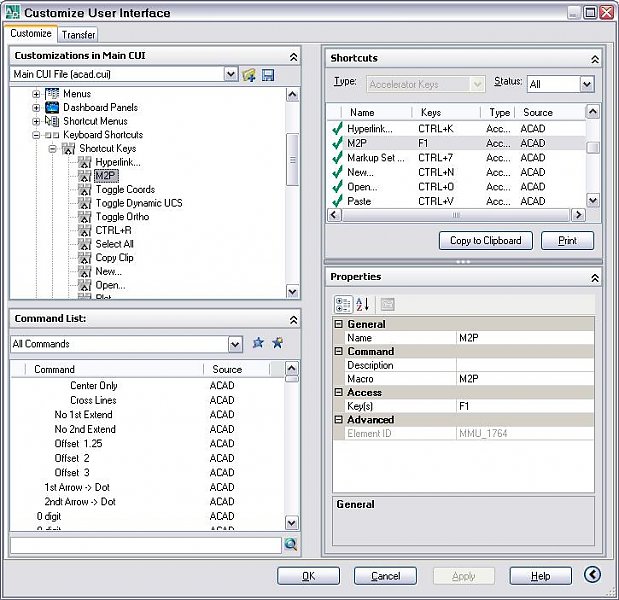The image size is (619, 600).
Task: Click the command search input field
Action: coord(146,546)
